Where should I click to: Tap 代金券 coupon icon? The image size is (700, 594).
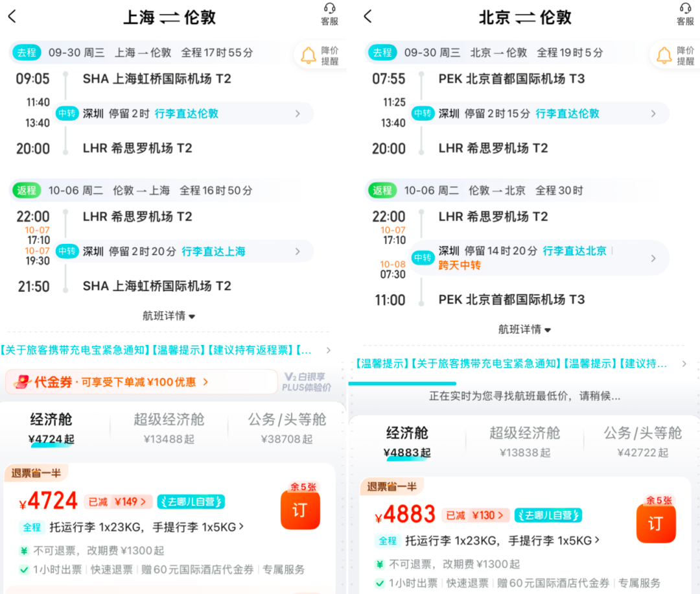pyautogui.click(x=22, y=382)
